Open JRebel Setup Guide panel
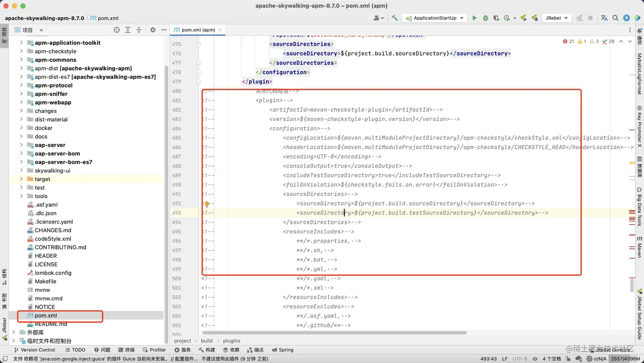 point(639,314)
